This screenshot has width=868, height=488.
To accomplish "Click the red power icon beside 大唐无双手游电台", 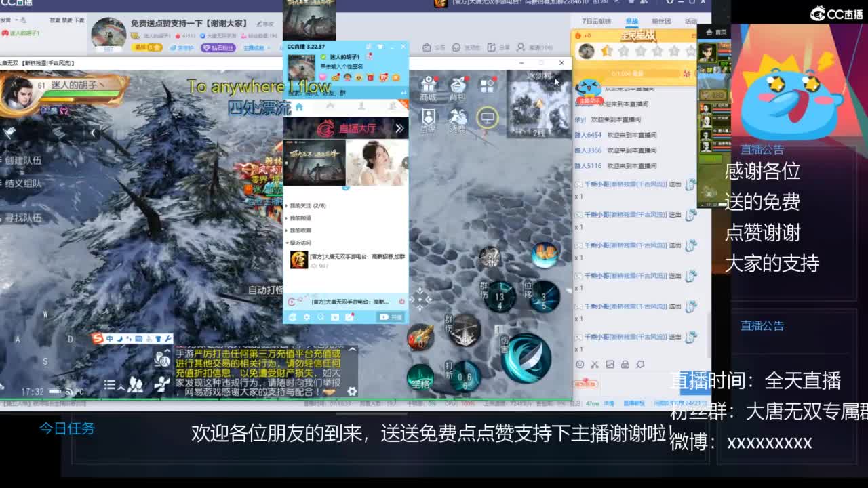I will pos(401,302).
